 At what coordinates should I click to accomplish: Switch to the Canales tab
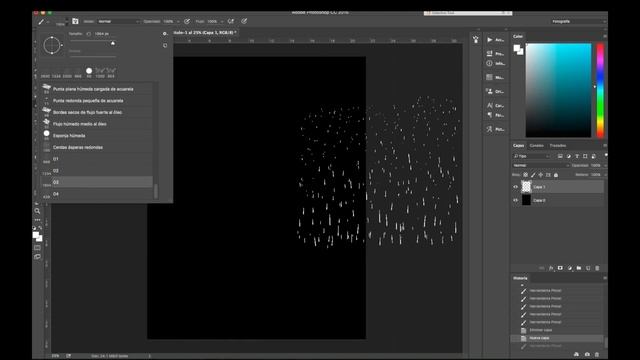point(537,145)
